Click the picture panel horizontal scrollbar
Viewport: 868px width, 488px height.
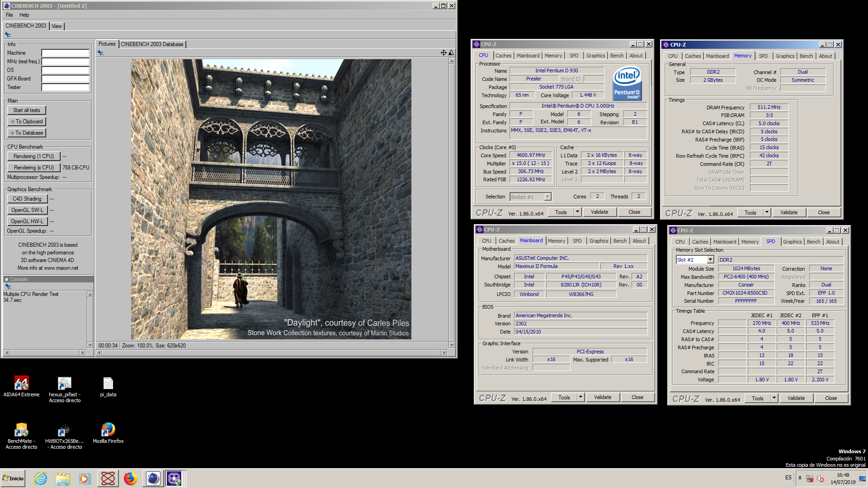[271, 353]
